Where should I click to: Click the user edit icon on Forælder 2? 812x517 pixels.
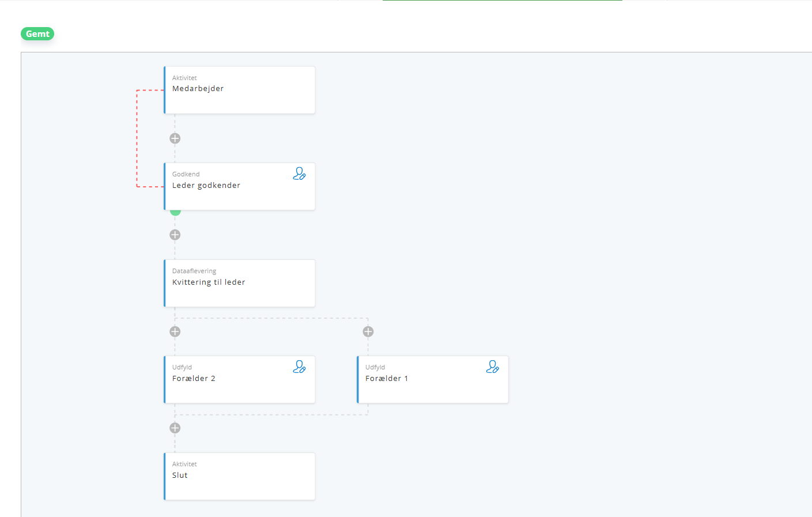pyautogui.click(x=299, y=367)
